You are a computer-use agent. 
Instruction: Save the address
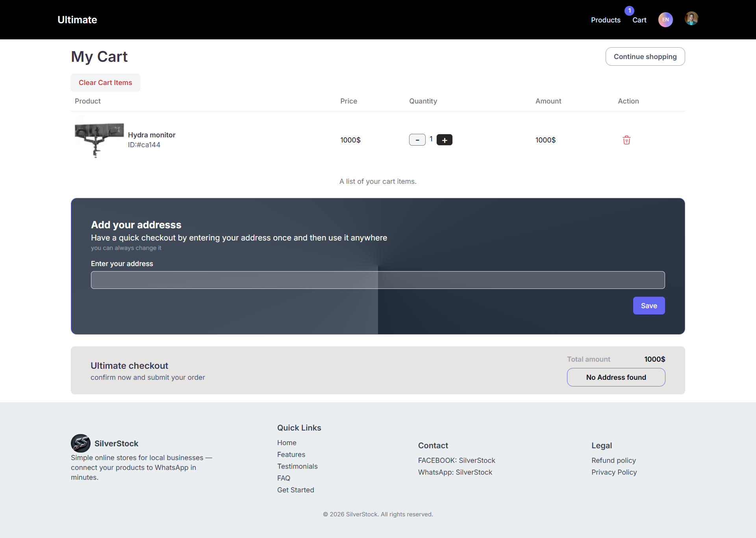pyautogui.click(x=649, y=306)
